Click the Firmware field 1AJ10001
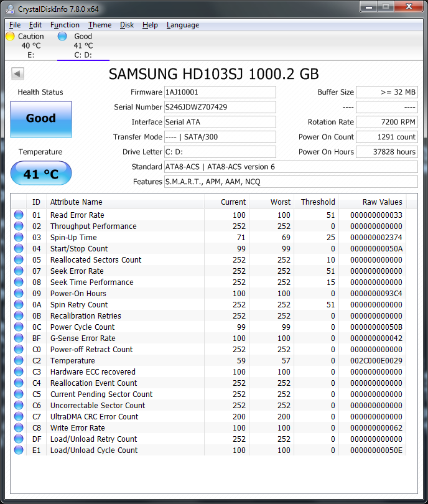The width and height of the screenshot is (428, 504). (x=220, y=92)
